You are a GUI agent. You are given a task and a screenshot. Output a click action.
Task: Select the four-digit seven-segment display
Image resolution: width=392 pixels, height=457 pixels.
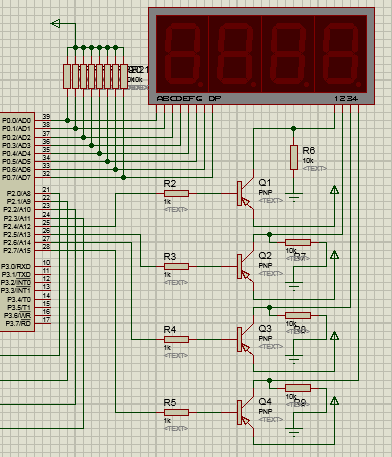click(x=261, y=56)
